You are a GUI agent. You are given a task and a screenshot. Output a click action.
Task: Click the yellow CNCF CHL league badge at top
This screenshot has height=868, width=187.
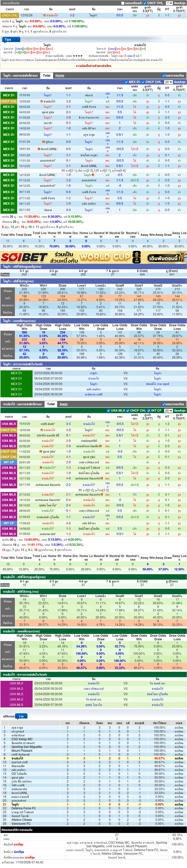tap(9, 15)
